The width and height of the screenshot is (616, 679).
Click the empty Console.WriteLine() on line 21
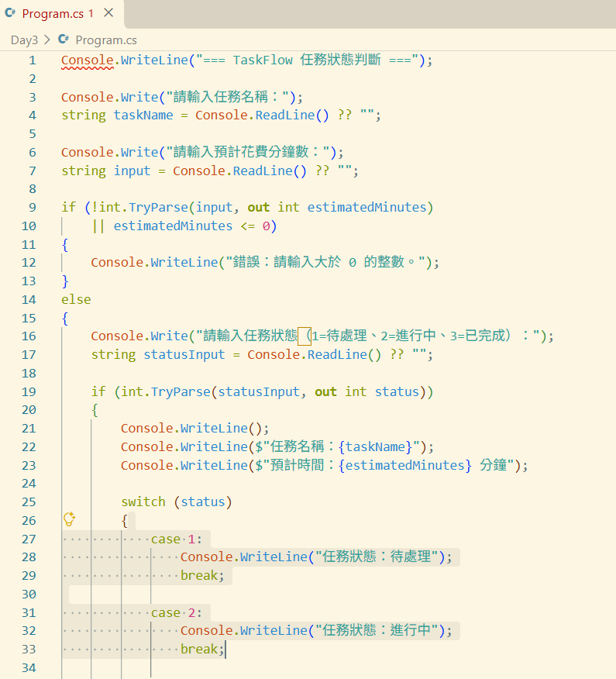(x=194, y=429)
